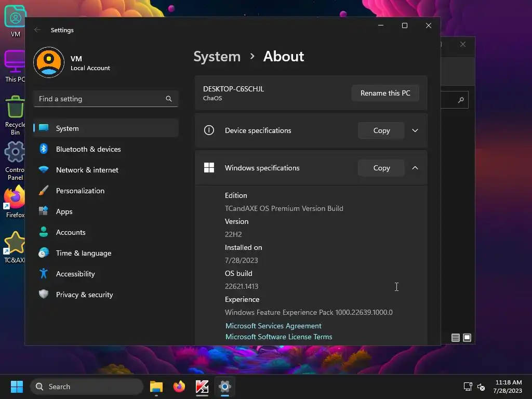Click the Bluetooth icon in sidebar

44,149
